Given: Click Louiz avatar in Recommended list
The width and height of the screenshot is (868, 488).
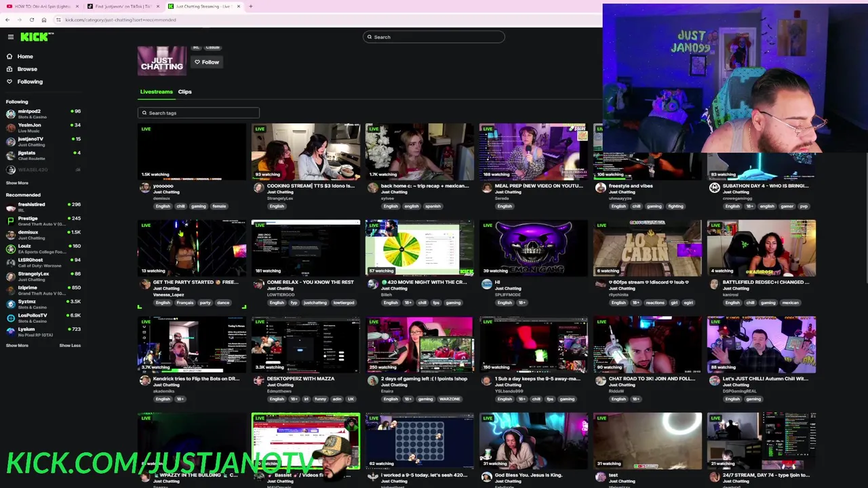Looking at the screenshot, I should pos(10,248).
